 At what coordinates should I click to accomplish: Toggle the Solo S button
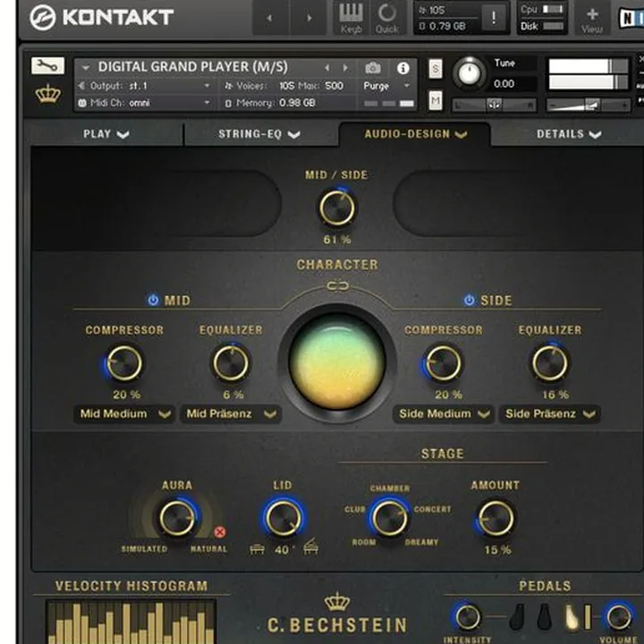pos(436,68)
